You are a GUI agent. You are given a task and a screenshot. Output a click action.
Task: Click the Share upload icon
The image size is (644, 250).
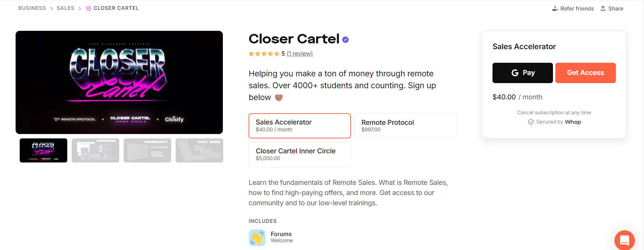(603, 8)
